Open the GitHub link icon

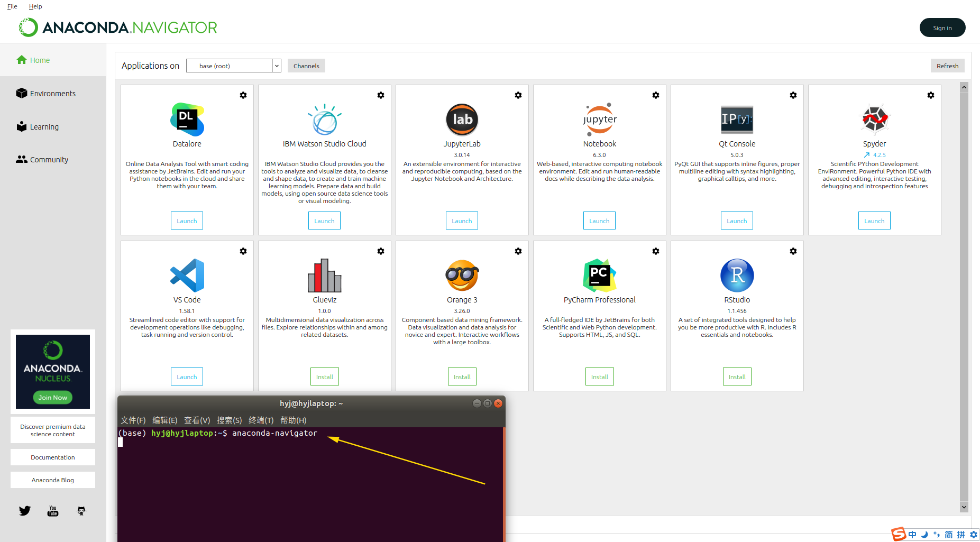[x=81, y=511]
